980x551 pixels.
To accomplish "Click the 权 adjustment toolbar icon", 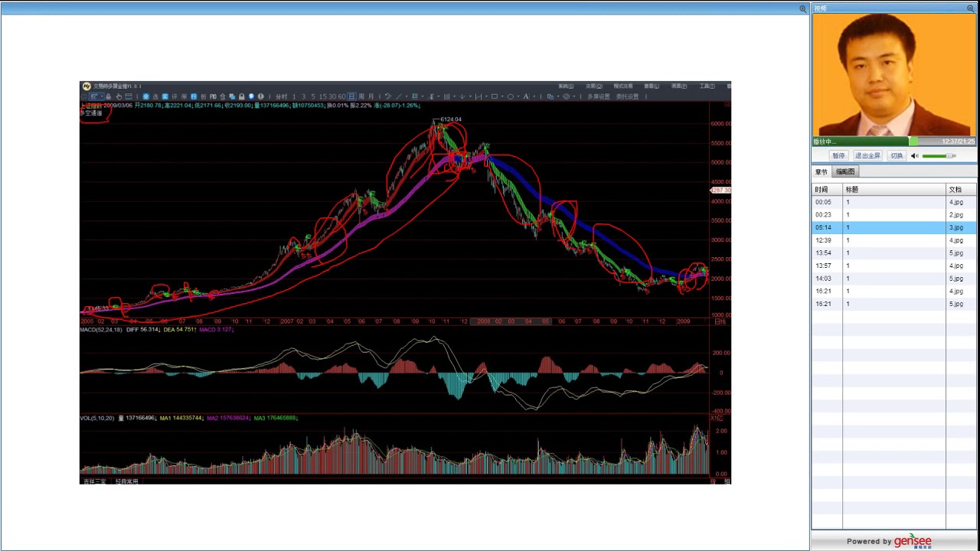I will [x=95, y=96].
